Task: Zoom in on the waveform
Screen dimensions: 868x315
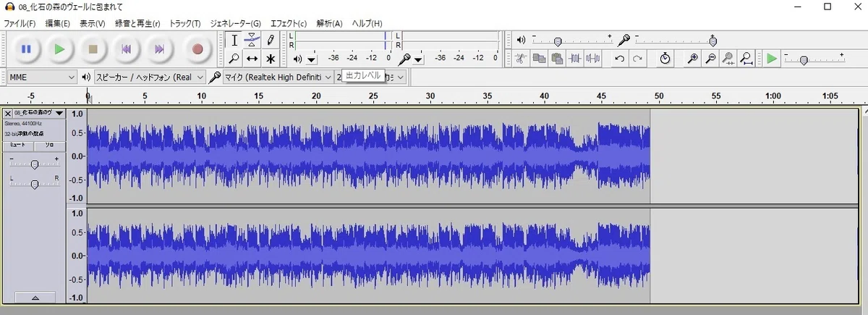Action: point(692,59)
